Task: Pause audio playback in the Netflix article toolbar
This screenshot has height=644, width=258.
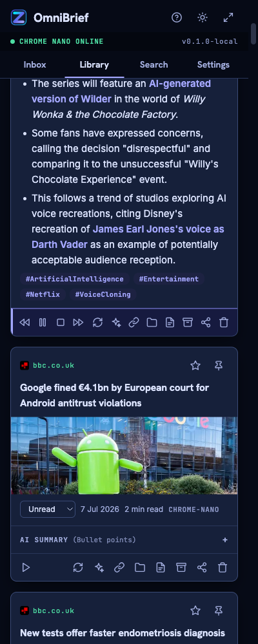Action: coord(43,323)
